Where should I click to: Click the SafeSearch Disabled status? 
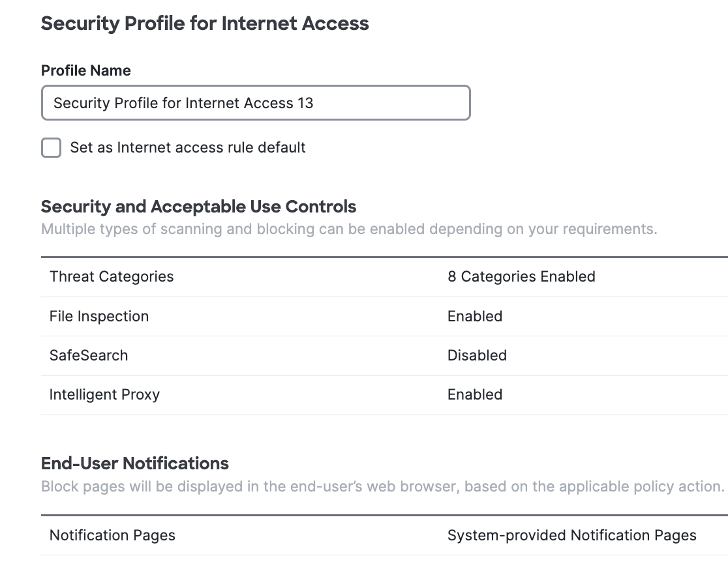(478, 355)
